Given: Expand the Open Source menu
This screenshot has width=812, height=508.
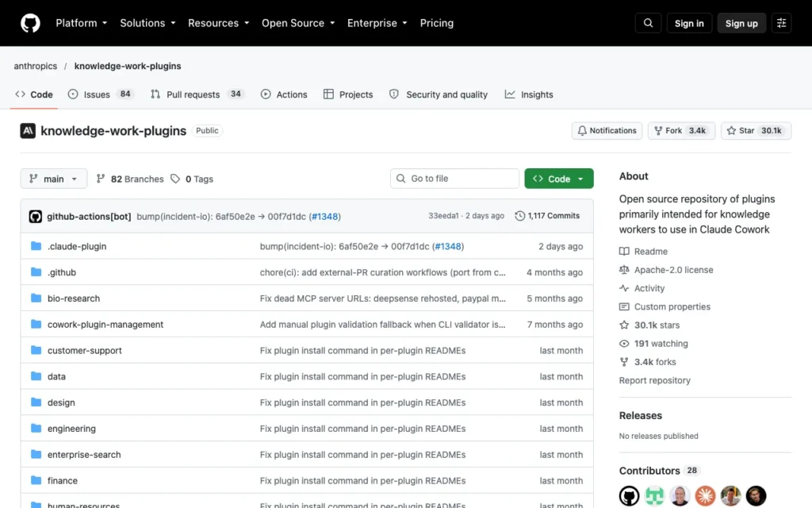Looking at the screenshot, I should pos(298,23).
